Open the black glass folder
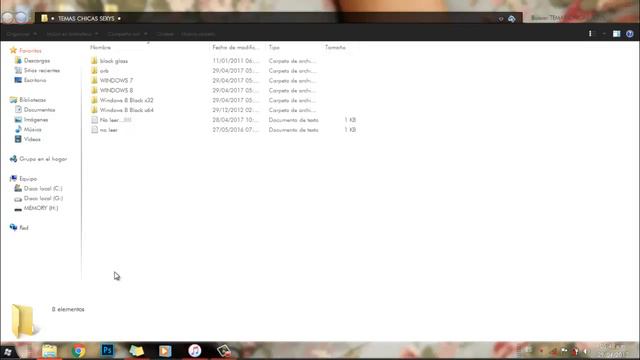 [113, 61]
